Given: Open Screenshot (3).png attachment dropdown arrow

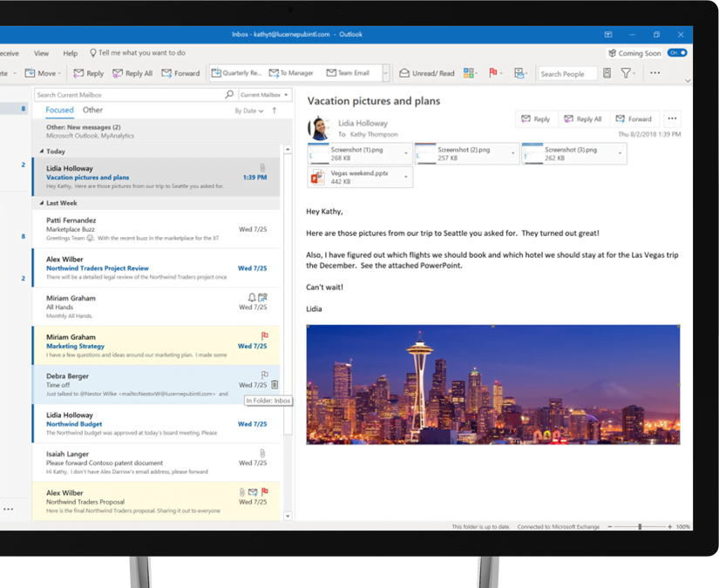Looking at the screenshot, I should point(620,153).
